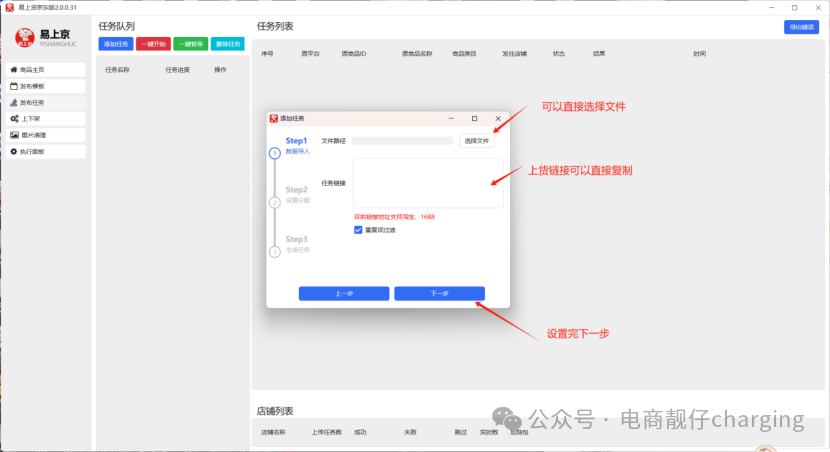Toggle the 重复项过滤 checkbox

[359, 230]
